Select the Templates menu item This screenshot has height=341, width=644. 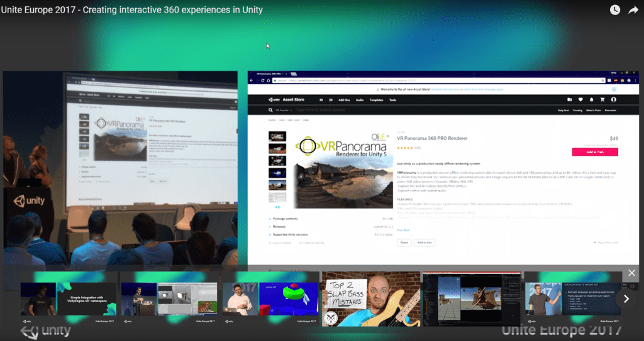pyautogui.click(x=377, y=100)
